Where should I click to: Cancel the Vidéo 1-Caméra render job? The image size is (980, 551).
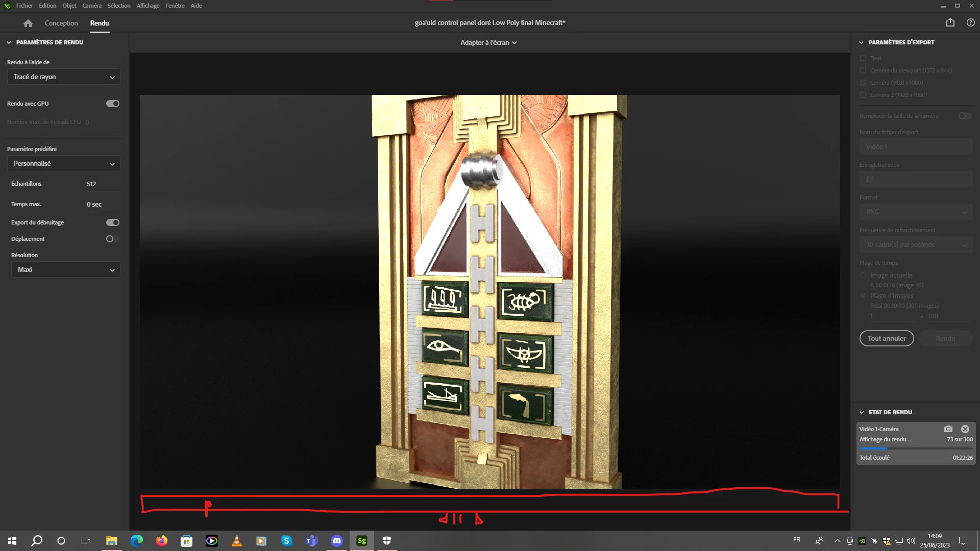[965, 429]
